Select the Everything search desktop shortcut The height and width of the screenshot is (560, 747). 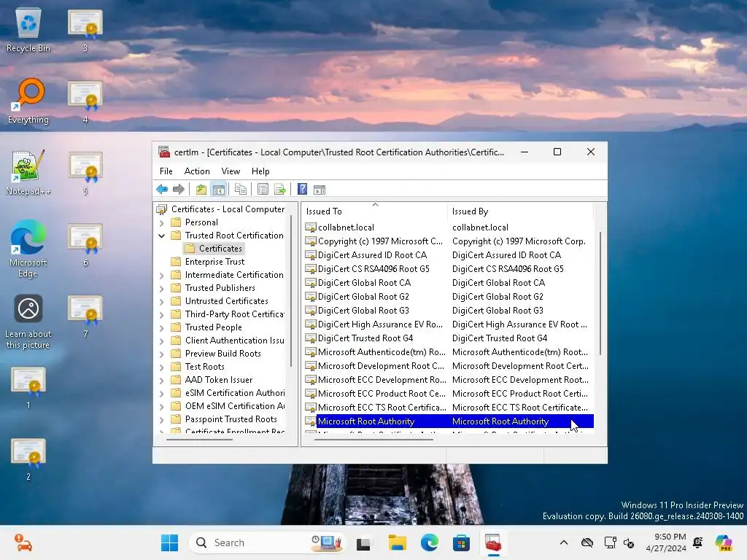[x=28, y=101]
